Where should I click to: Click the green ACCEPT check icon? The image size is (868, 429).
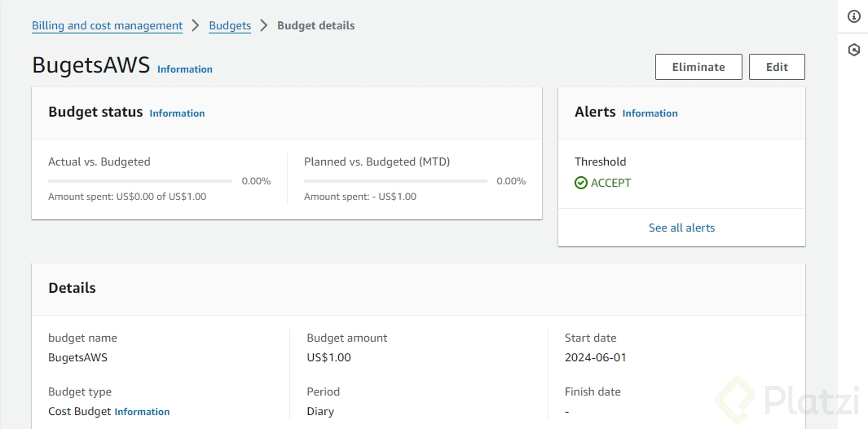[x=581, y=184]
